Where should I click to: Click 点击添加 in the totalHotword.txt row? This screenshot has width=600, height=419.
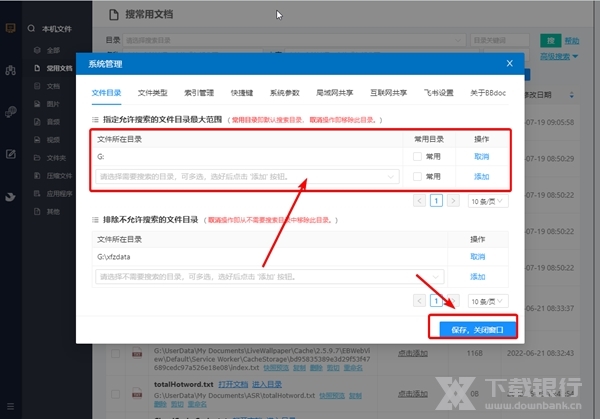pyautogui.click(x=413, y=394)
